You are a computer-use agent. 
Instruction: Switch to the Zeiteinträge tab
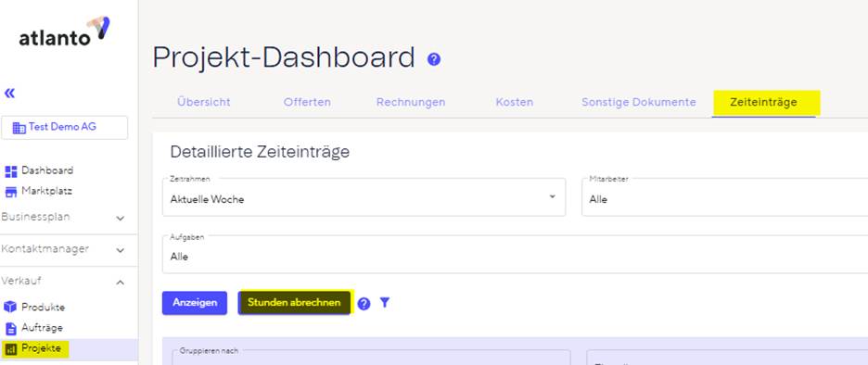pyautogui.click(x=764, y=103)
